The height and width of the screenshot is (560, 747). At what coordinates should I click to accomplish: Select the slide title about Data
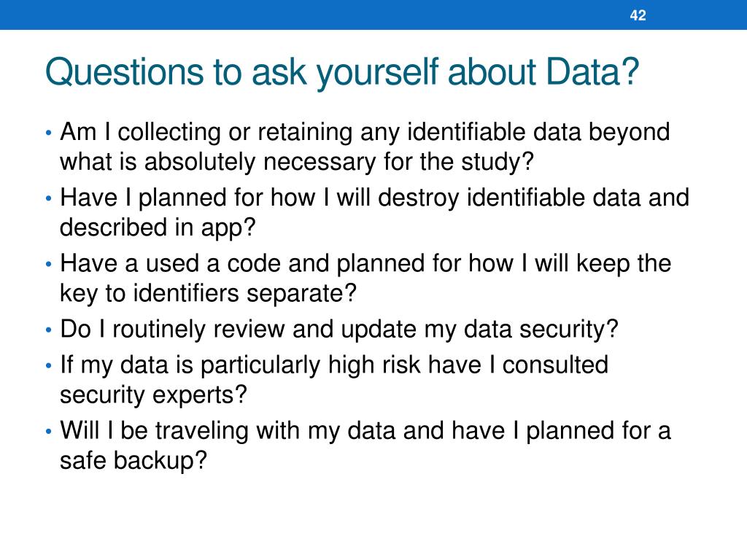tap(341, 72)
